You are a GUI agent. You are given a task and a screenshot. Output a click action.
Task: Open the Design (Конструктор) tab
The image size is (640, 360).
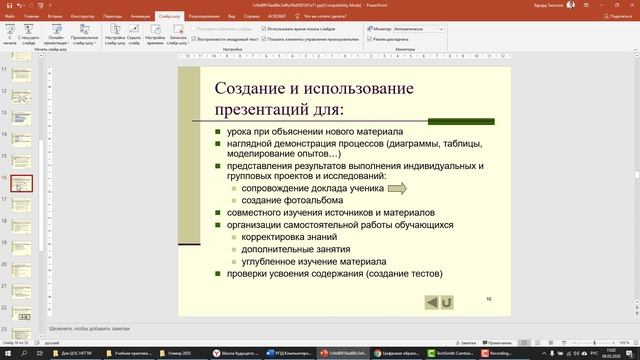pos(82,16)
